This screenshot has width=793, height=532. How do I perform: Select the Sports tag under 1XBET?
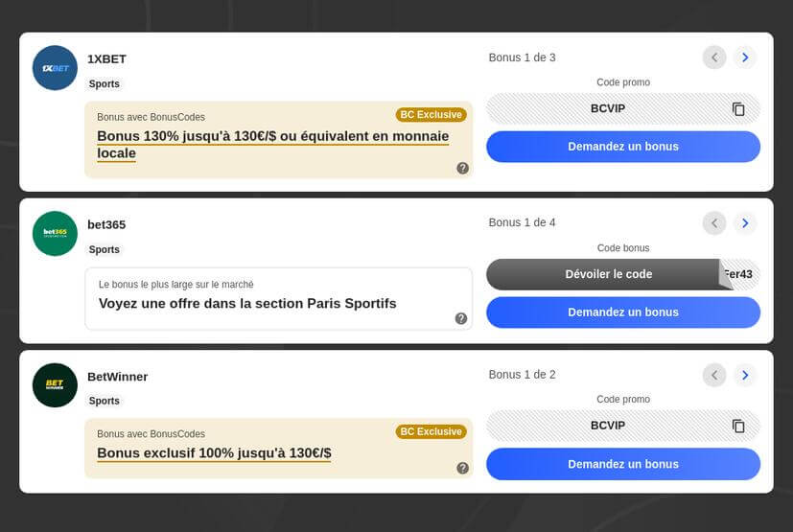(x=105, y=84)
